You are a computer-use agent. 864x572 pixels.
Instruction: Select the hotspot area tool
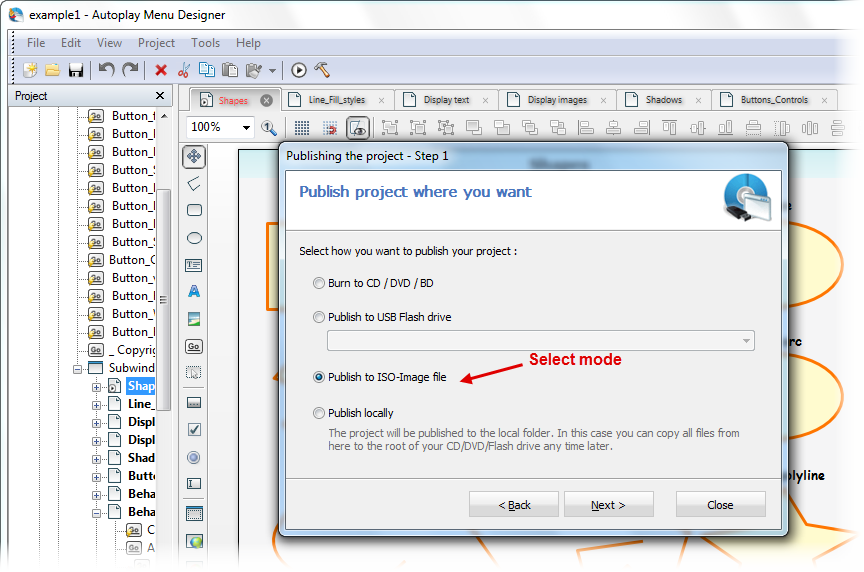tap(194, 373)
